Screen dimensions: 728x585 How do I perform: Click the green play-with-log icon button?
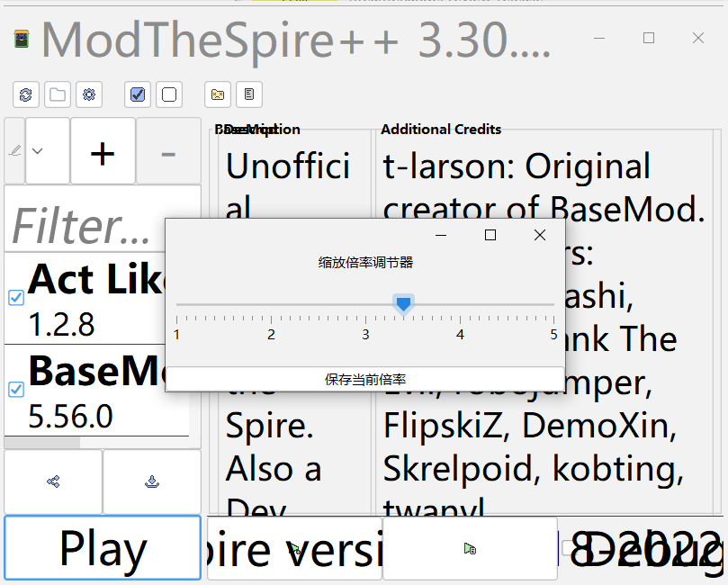(x=470, y=549)
